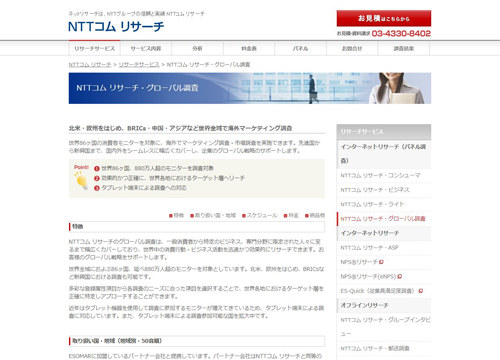Viewport: 500px width, 360px height.
Task: Click gray リサーチサービス sidebar title
Action: point(384,132)
